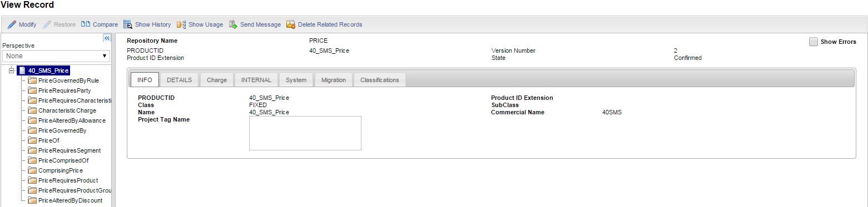Open Show History icon
Screen dimensions: 868x207
click(127, 24)
